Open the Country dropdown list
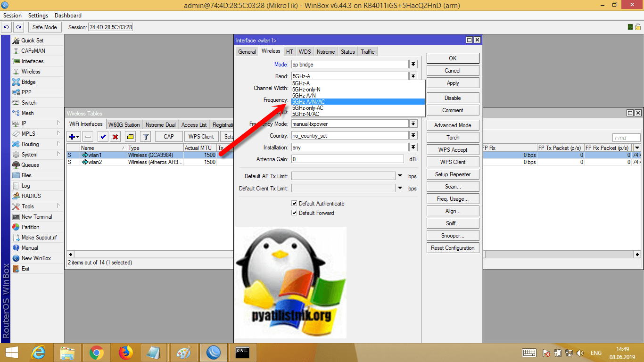Screen dimensions: 644x362 pyautogui.click(x=413, y=136)
